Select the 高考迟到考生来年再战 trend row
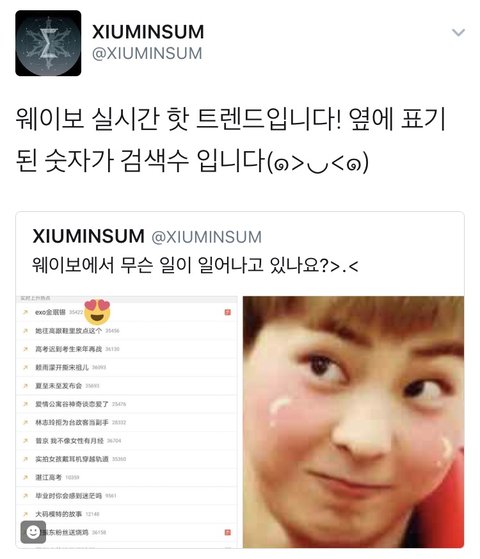The image size is (480, 559). (x=127, y=349)
